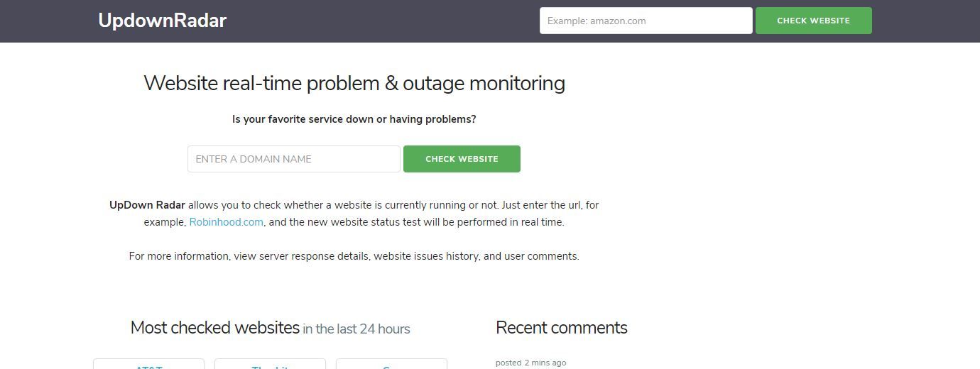This screenshot has width=980, height=369.
Task: Click the 'Enter a domain name' field
Action: [x=294, y=159]
